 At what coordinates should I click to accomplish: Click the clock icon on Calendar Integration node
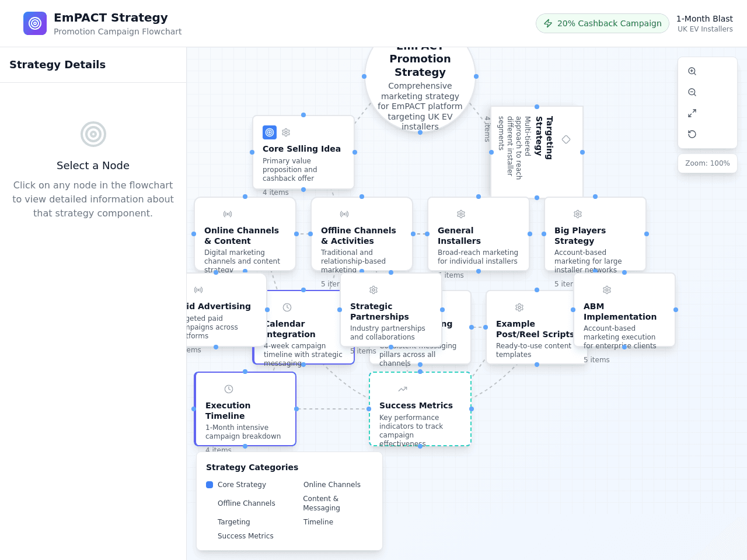pyautogui.click(x=287, y=307)
